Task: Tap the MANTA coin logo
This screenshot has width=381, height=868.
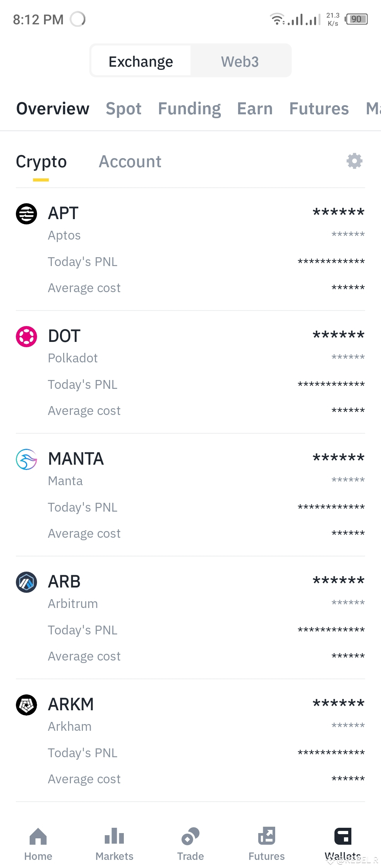Action: tap(26, 459)
